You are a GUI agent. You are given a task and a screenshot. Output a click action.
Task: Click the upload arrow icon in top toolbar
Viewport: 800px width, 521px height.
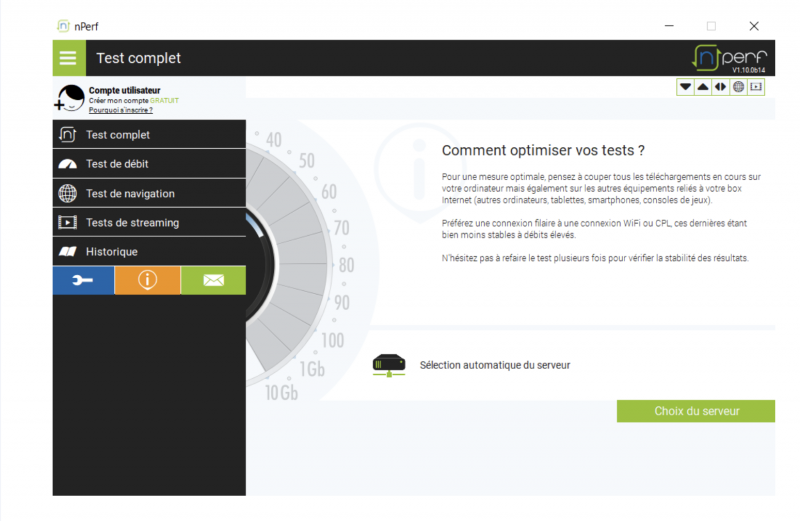pyautogui.click(x=703, y=87)
